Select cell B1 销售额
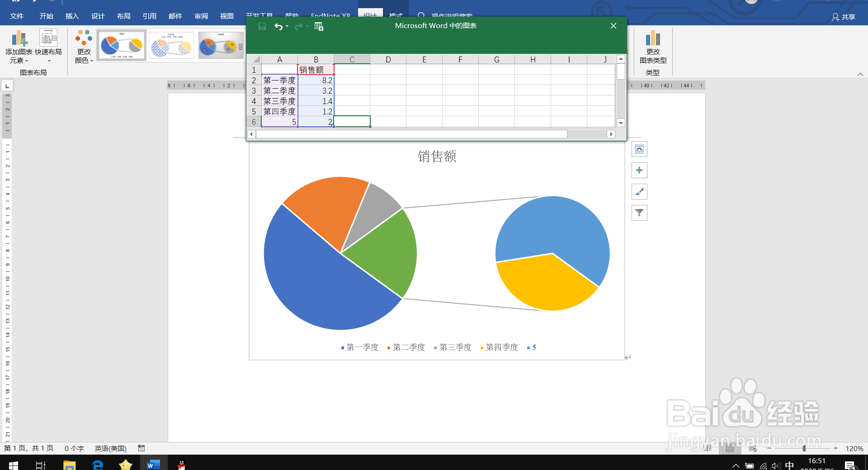Image resolution: width=868 pixels, height=470 pixels. pyautogui.click(x=316, y=70)
